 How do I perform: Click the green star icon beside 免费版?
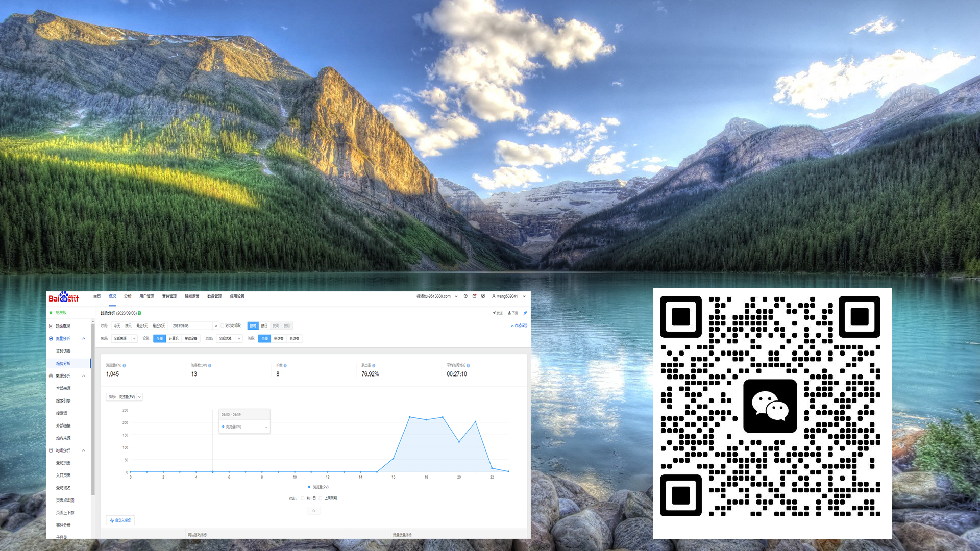coord(51,312)
